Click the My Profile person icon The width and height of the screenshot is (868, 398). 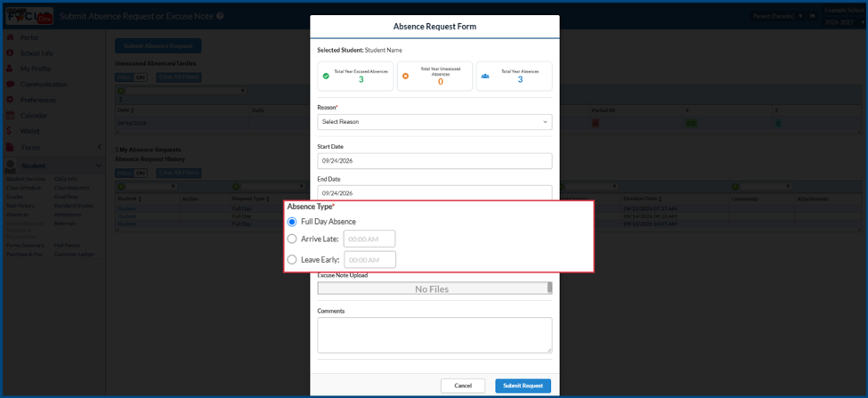click(x=10, y=69)
